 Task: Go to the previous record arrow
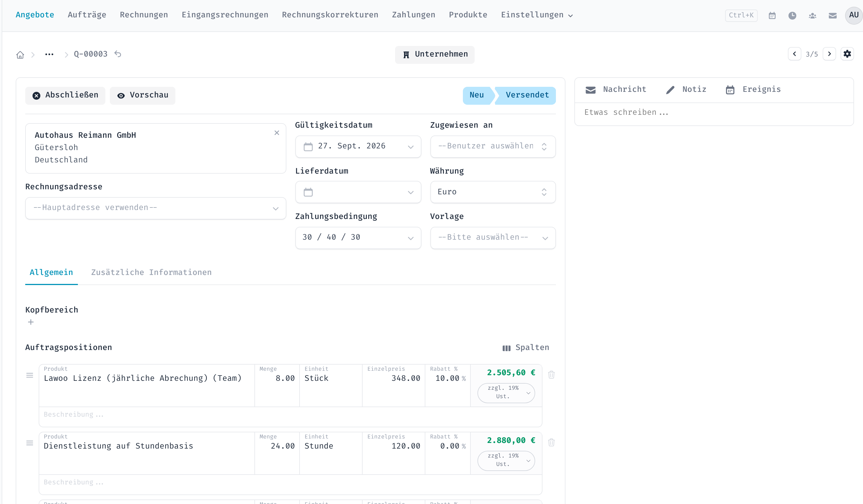(x=794, y=54)
